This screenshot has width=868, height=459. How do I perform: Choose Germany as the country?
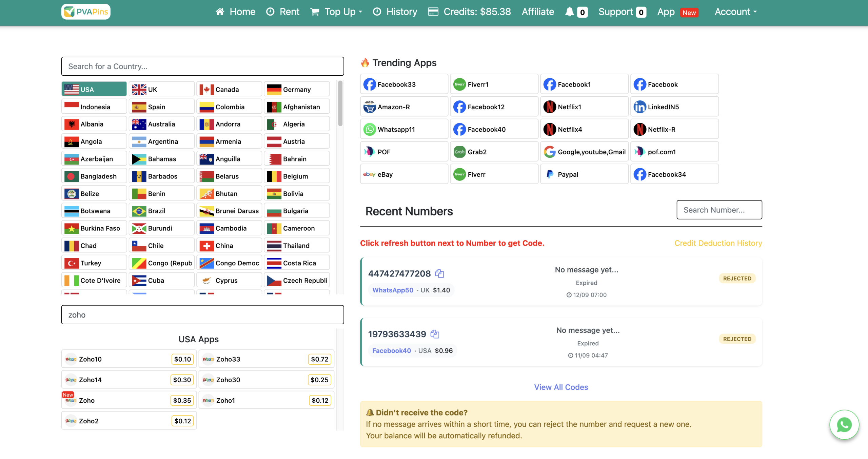296,89
